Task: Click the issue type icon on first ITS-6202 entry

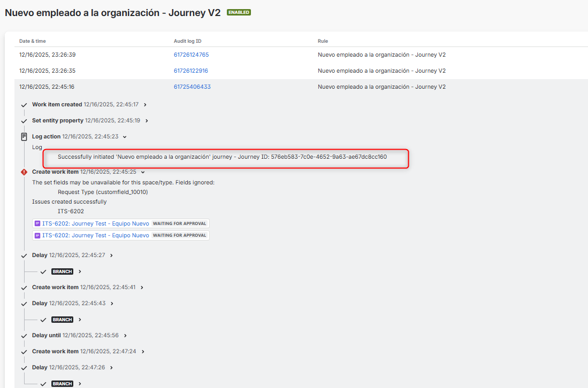Action: 37,223
